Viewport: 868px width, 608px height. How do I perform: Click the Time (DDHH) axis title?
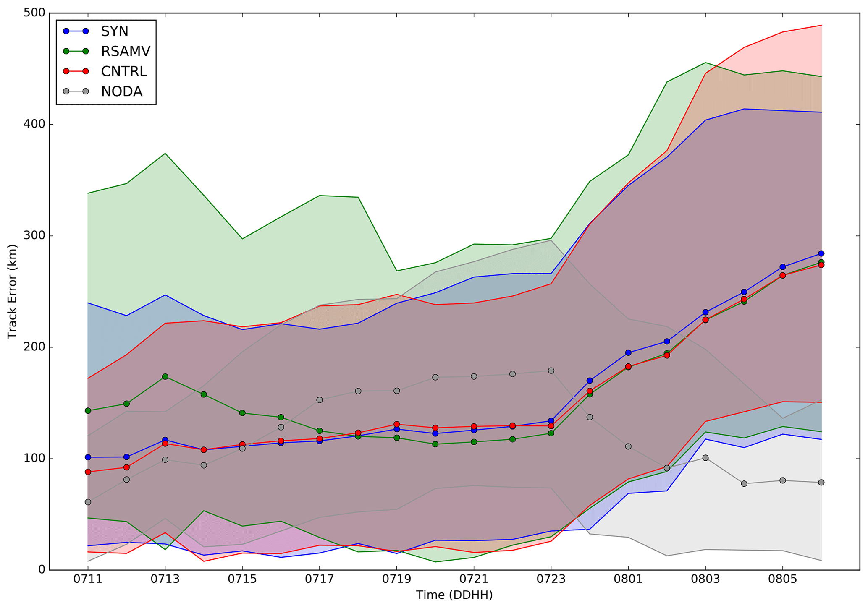tap(454, 595)
